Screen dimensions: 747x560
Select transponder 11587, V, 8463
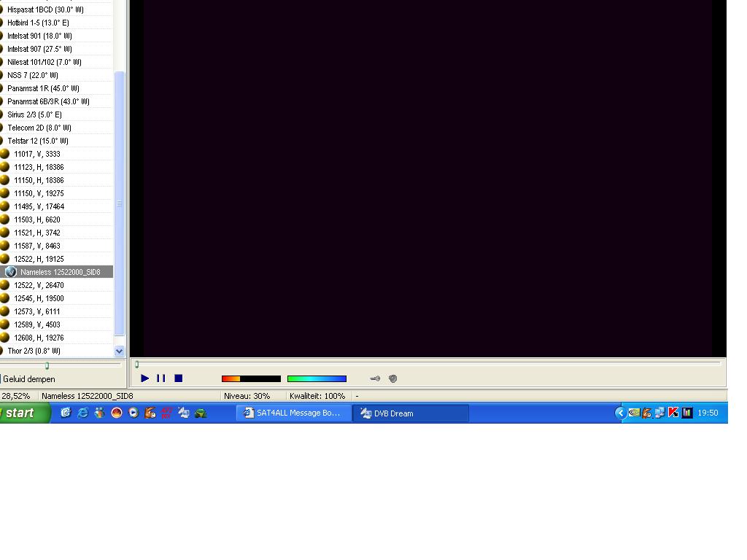tap(37, 246)
